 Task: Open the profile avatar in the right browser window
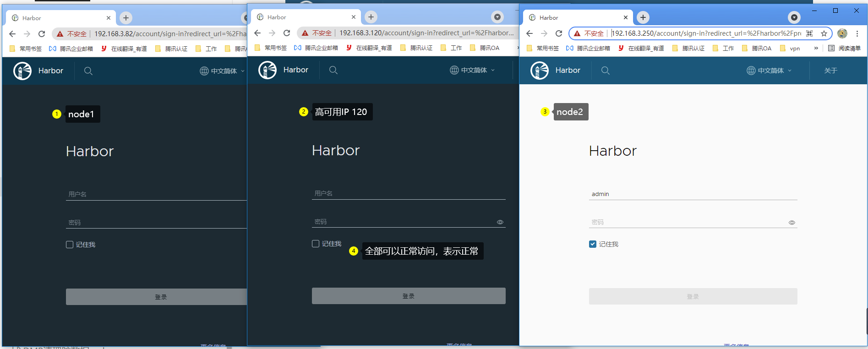(x=842, y=33)
